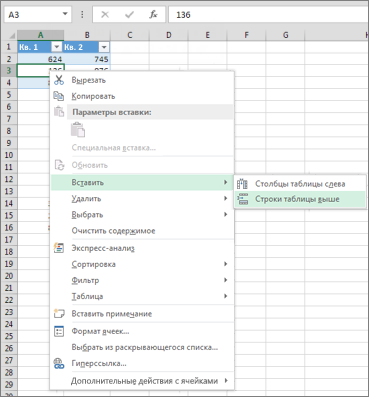Viewport: 369px width, 397px height.
Task: Click the hyperlink globe icon
Action: coord(59,363)
